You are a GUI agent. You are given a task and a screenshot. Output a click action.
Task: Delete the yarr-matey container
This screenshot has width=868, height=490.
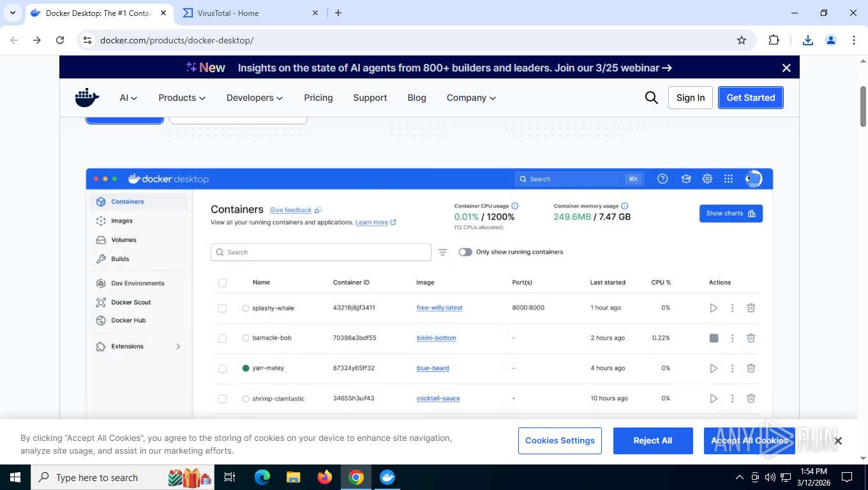click(x=751, y=368)
